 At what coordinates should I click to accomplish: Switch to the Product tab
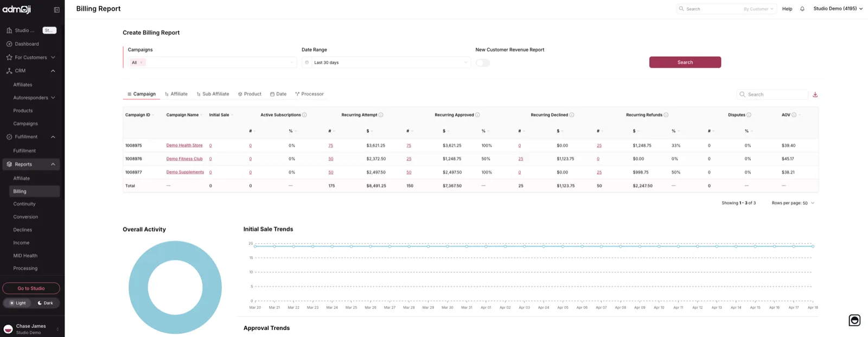pyautogui.click(x=250, y=94)
